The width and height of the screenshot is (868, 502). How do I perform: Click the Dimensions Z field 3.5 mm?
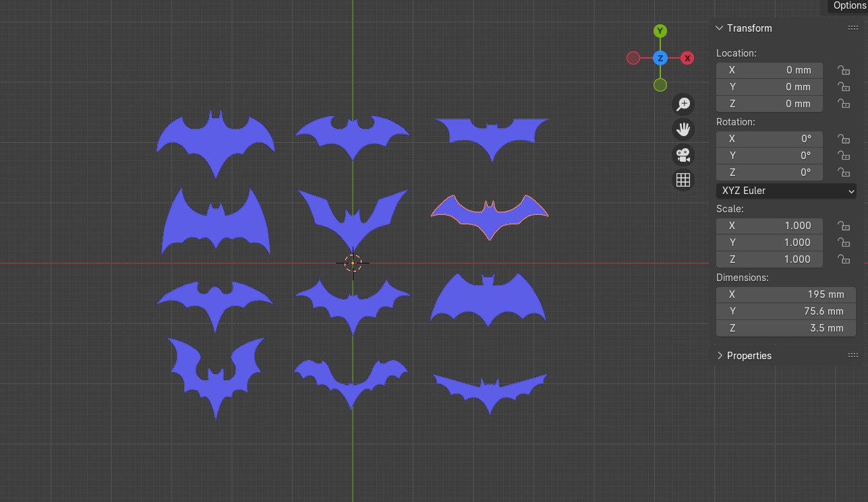coord(786,328)
